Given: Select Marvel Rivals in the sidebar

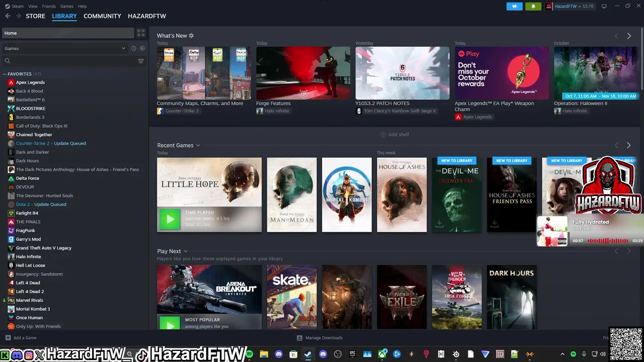Looking at the screenshot, I should (29, 300).
